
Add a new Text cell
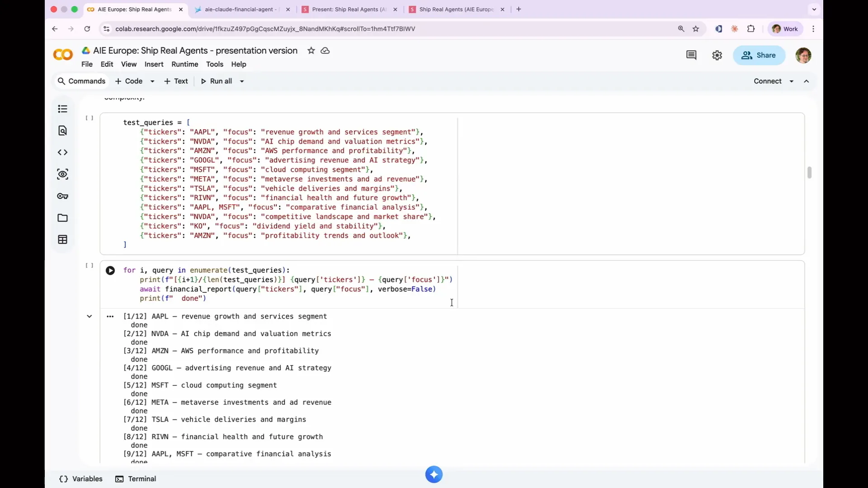click(176, 81)
